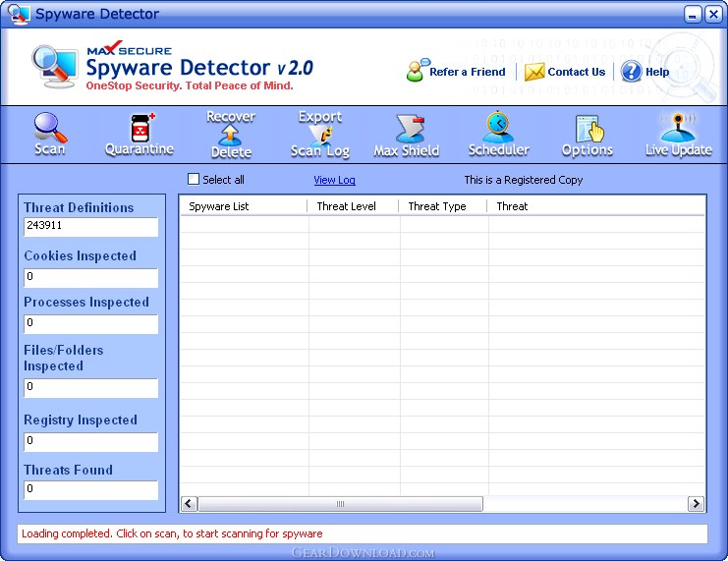This screenshot has height=561, width=728.
Task: Open the Scan Log
Action: tap(320, 151)
